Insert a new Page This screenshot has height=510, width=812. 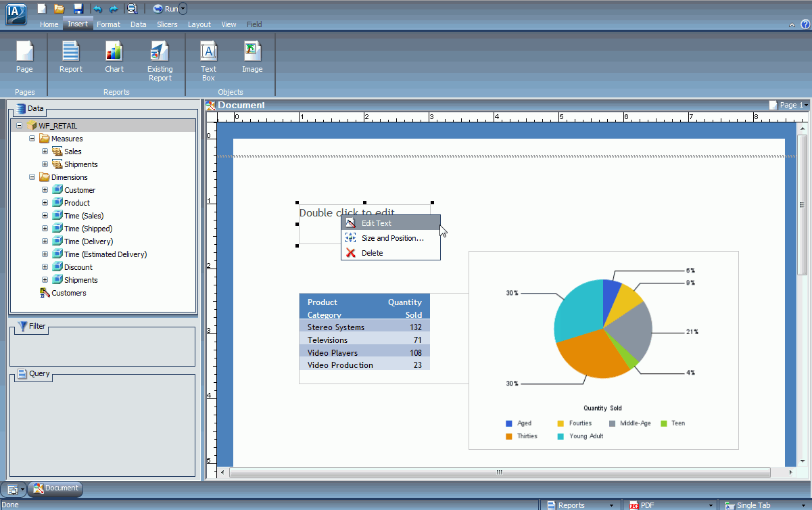[24, 57]
